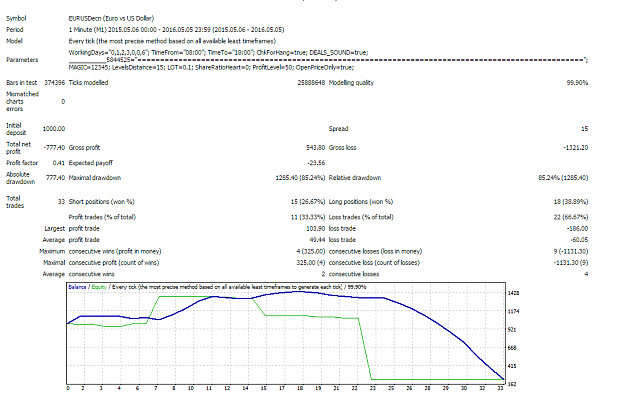This screenshot has height=393, width=625.
Task: Click the '162' y-axis label on chart
Action: pos(512,385)
